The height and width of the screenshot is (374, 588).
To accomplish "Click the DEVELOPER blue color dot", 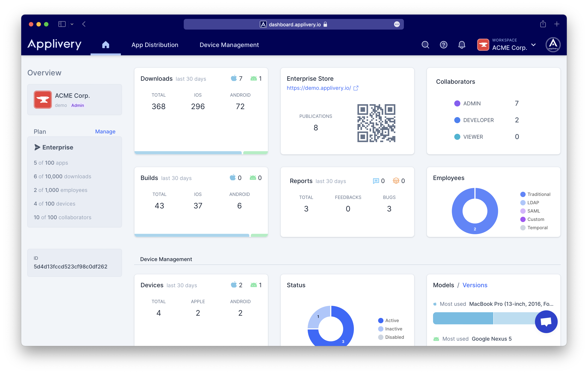I will coord(457,120).
